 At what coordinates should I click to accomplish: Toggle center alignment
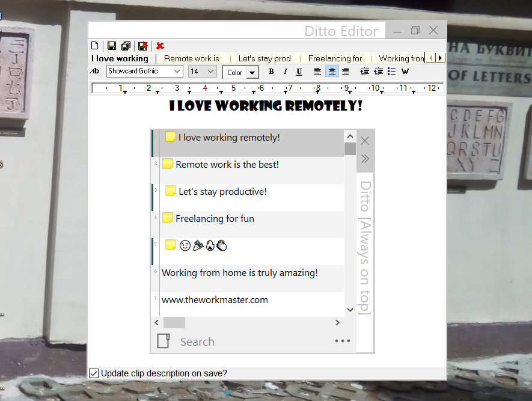(331, 72)
